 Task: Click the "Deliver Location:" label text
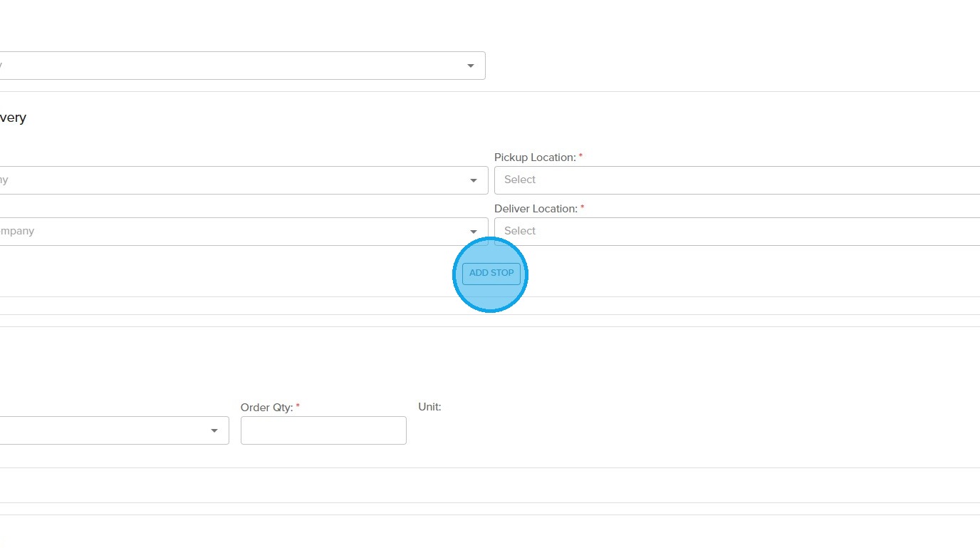point(536,209)
